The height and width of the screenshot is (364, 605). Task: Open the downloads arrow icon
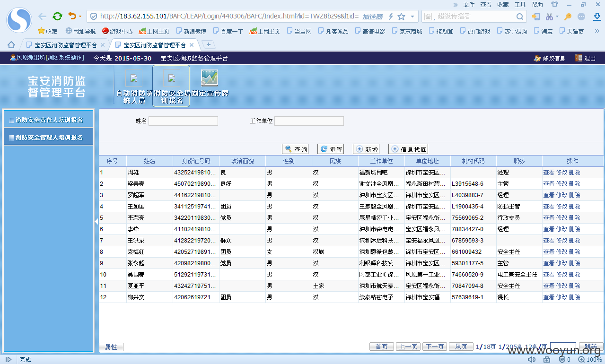pos(597,17)
